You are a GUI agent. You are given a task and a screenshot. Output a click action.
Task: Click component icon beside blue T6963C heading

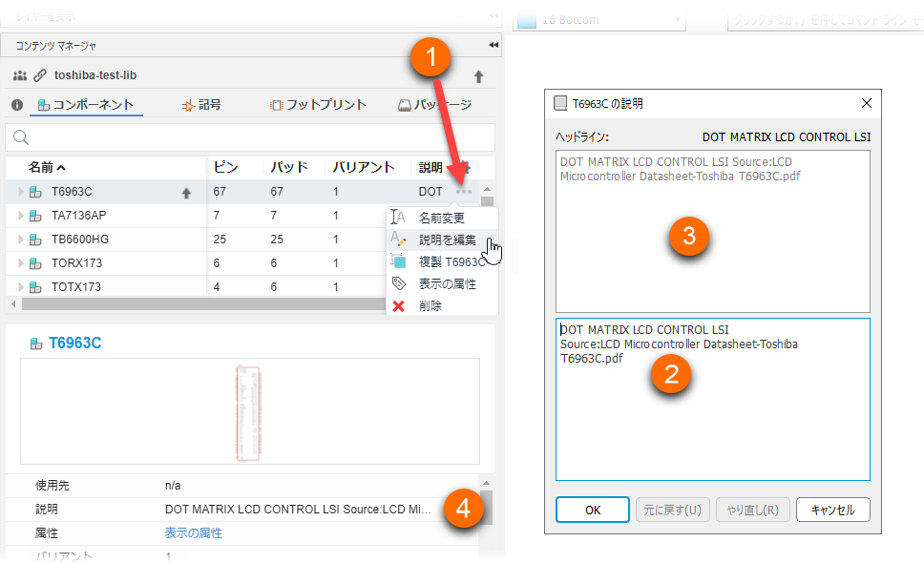[36, 344]
